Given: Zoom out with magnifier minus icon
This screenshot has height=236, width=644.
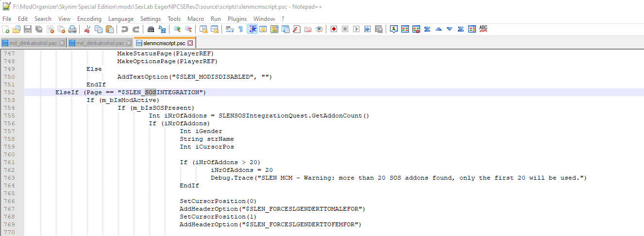Looking at the screenshot, I should coord(188,29).
